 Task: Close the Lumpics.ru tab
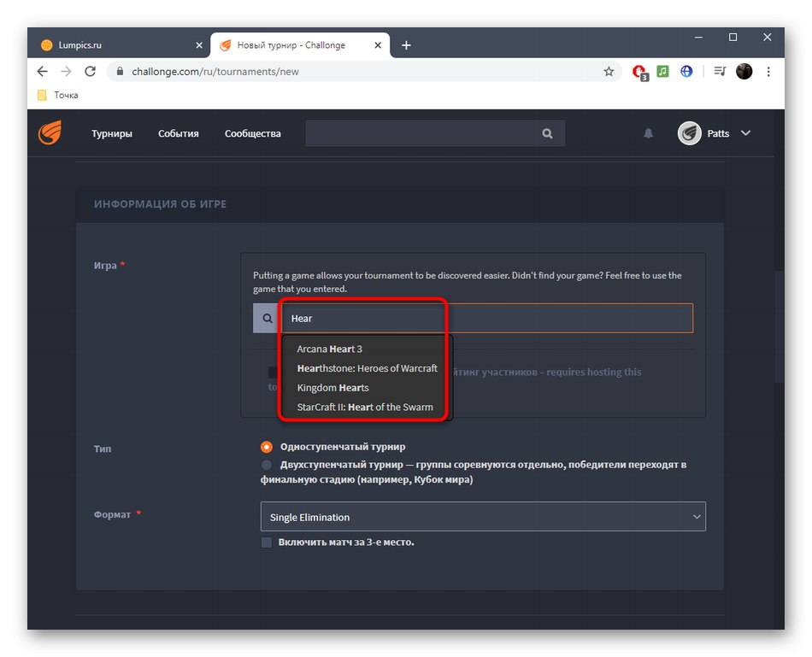pyautogui.click(x=199, y=45)
